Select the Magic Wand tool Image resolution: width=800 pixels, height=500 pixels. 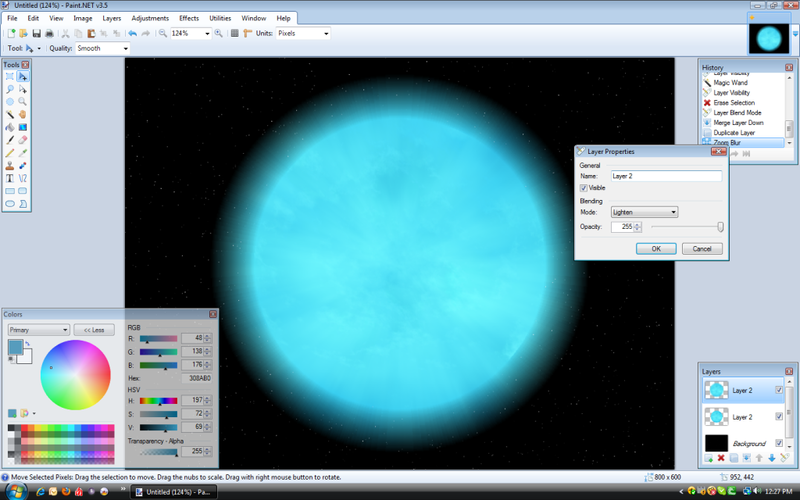pos(10,114)
